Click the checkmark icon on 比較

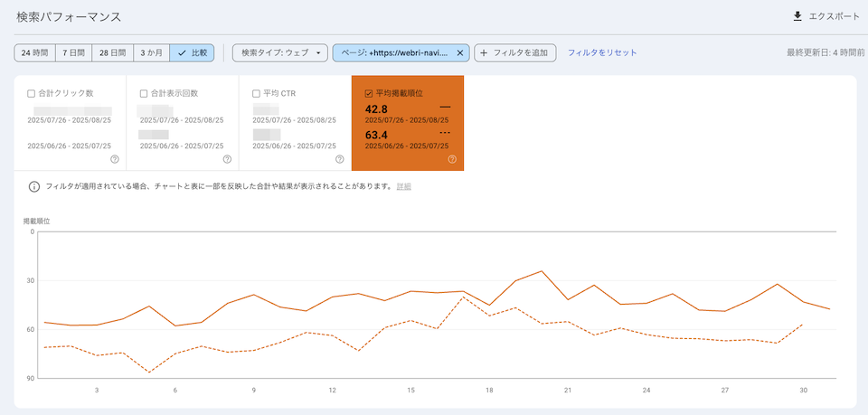tap(182, 53)
